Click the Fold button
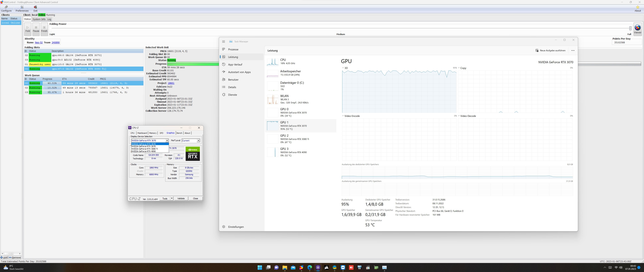 click(28, 29)
